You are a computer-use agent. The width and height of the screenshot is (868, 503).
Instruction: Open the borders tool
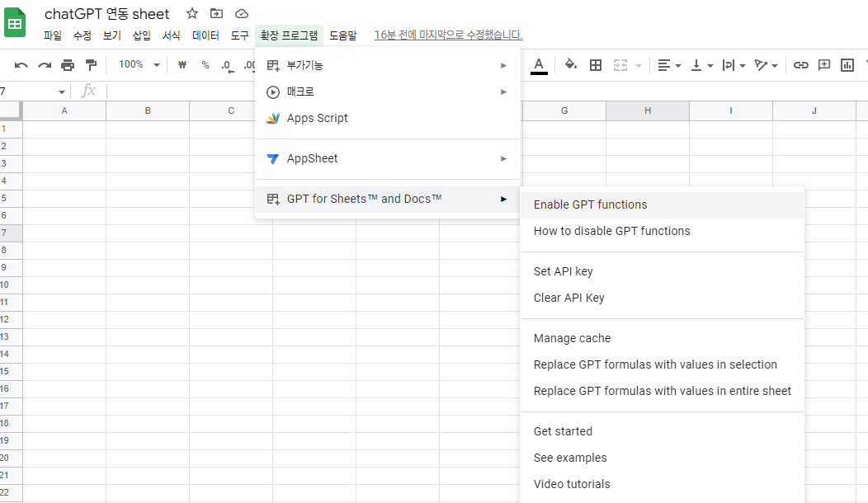click(595, 65)
